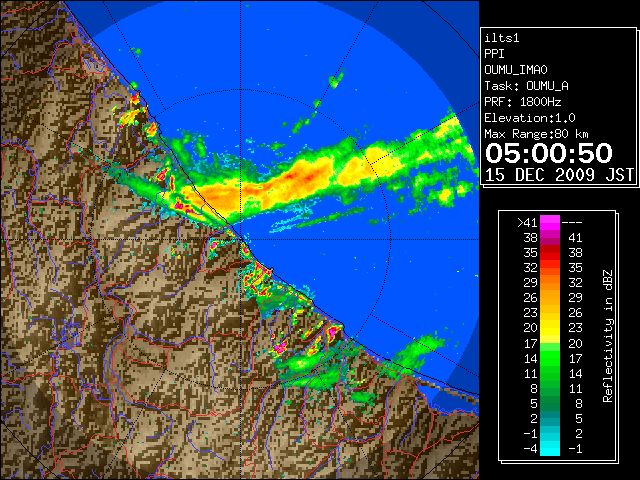640x480 pixels.
Task: Select the 'Elevation:1.0' text
Action: tap(530, 118)
